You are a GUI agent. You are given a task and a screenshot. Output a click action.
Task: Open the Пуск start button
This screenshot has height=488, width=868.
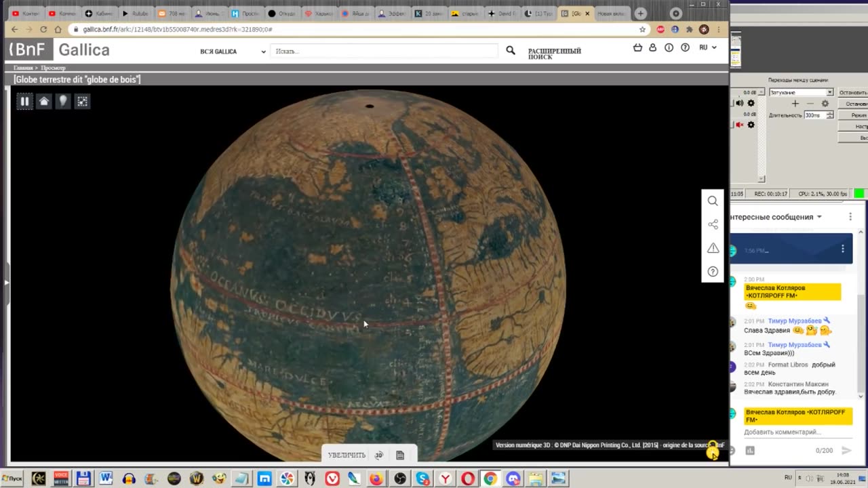tap(13, 478)
